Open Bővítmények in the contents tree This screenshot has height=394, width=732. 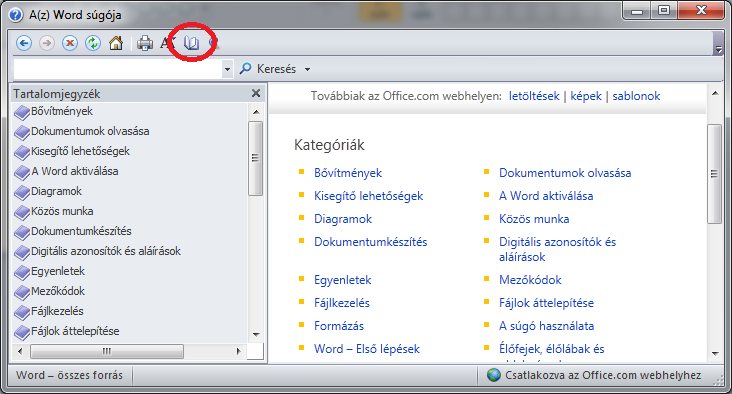pos(62,111)
